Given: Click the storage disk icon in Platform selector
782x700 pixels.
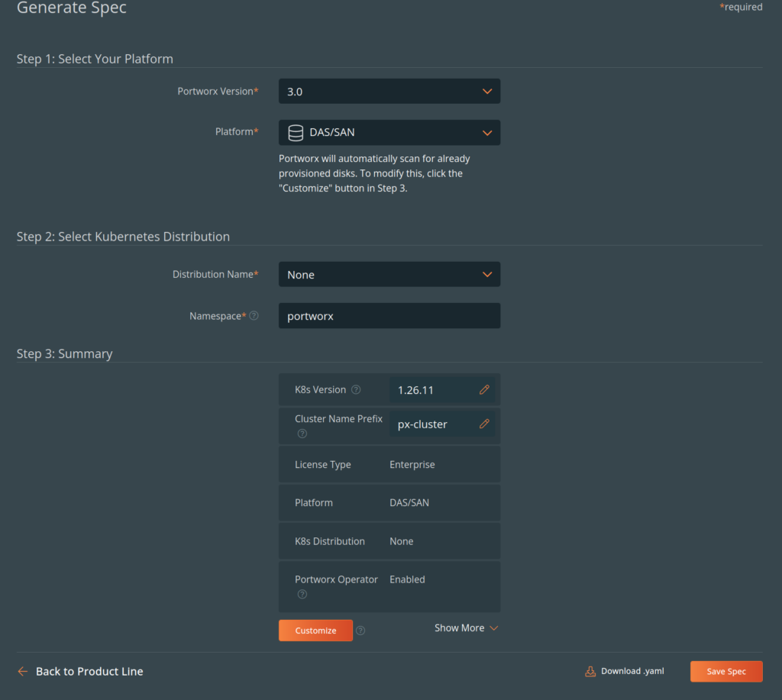Looking at the screenshot, I should 295,132.
